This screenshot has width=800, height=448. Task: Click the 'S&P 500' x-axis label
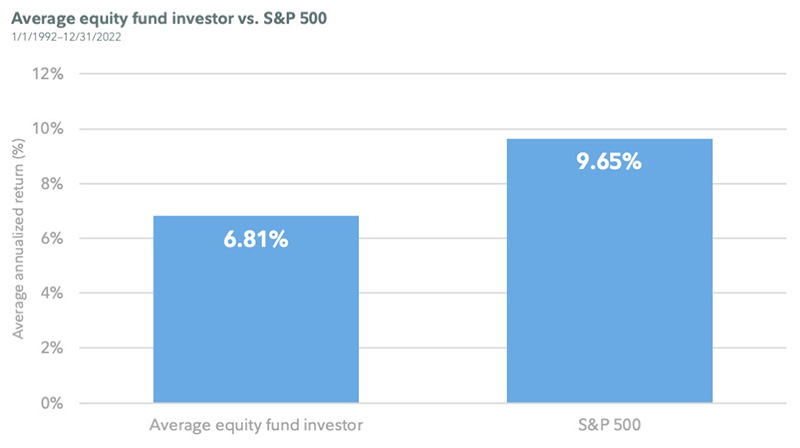(609, 426)
